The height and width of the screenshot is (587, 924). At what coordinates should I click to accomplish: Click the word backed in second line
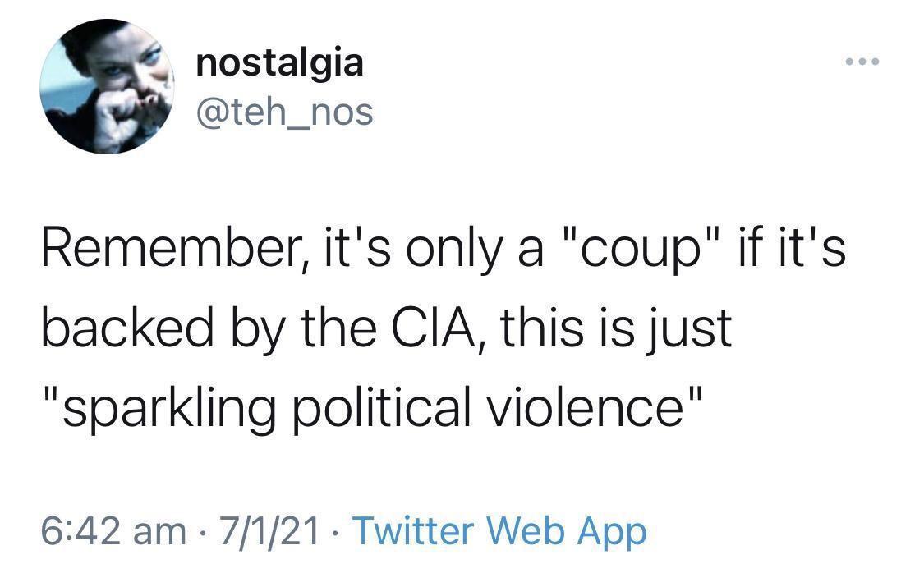coord(127,328)
